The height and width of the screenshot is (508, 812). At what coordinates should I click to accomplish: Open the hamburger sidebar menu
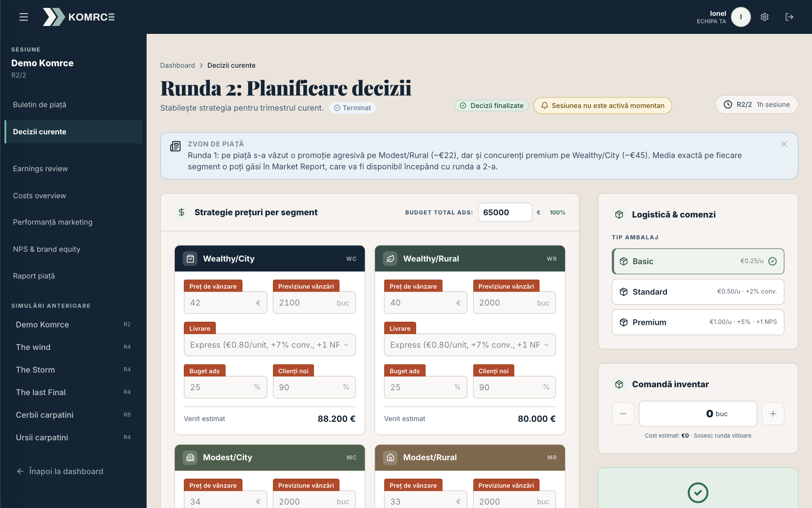click(x=24, y=17)
